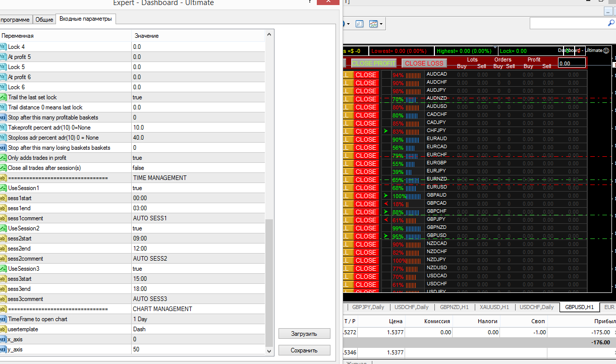Click the Загрузить button
This screenshot has width=616, height=364.
304,334
